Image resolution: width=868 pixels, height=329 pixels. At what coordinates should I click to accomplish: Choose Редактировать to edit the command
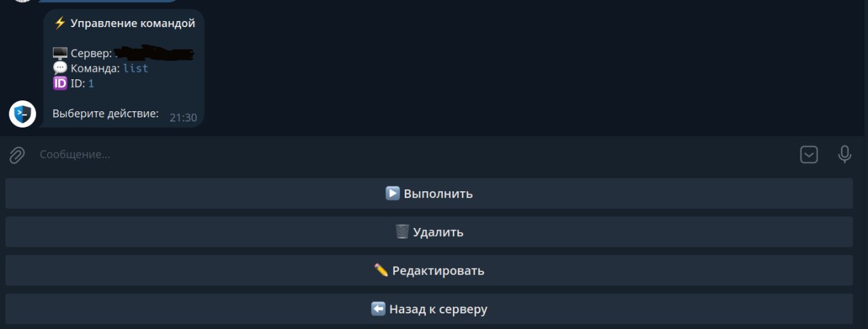click(429, 271)
